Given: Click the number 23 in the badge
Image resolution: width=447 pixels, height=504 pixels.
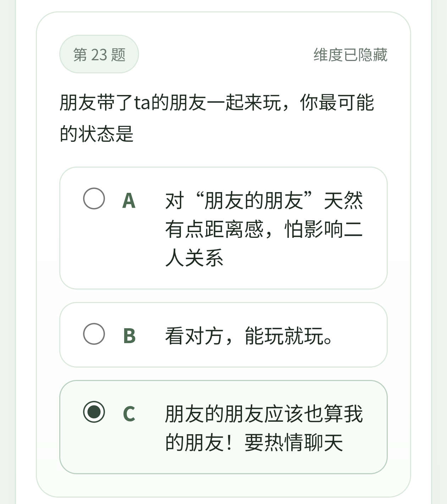Looking at the screenshot, I should (x=99, y=55).
